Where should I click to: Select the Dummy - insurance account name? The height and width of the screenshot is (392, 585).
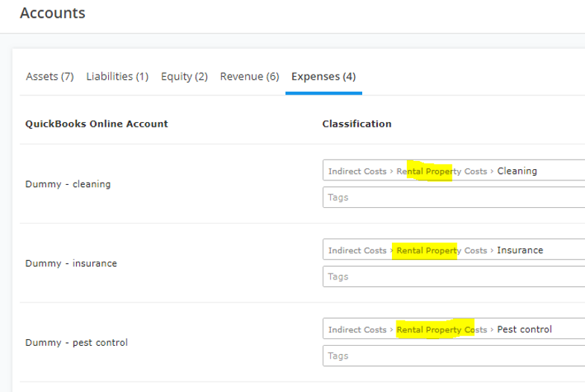tap(71, 263)
